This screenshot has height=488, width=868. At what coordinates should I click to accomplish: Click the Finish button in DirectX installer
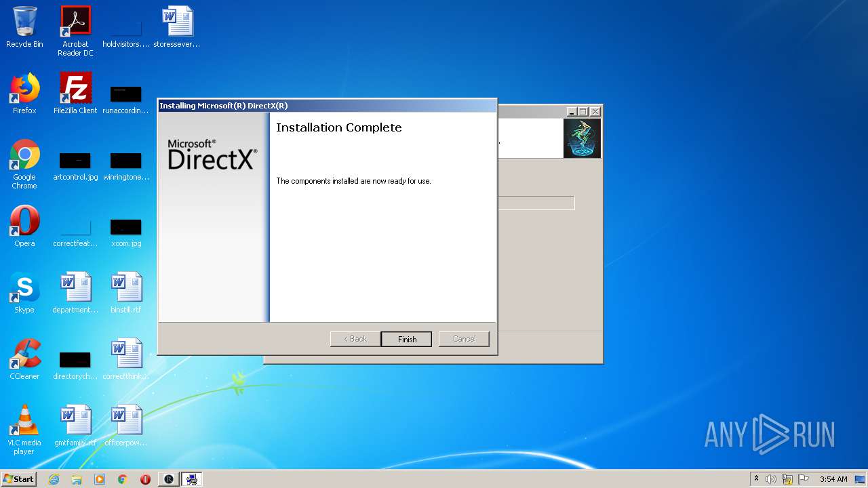point(406,339)
